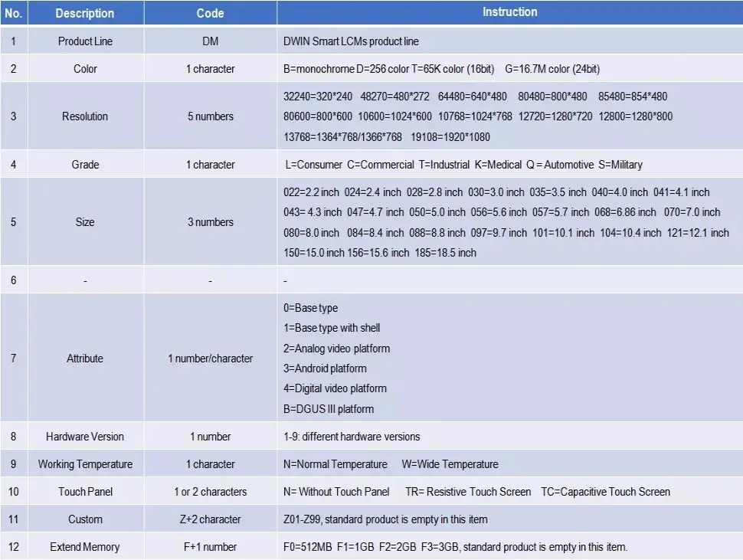Click 'G=16.7M color (24bit)' entry
The image size is (743, 560).
(552, 69)
